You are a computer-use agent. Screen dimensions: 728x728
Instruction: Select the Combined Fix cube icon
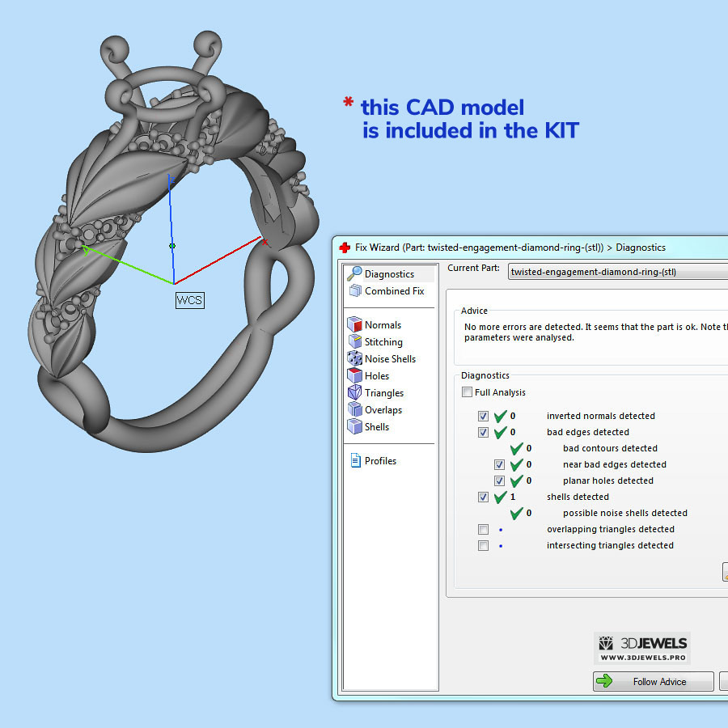pyautogui.click(x=354, y=291)
